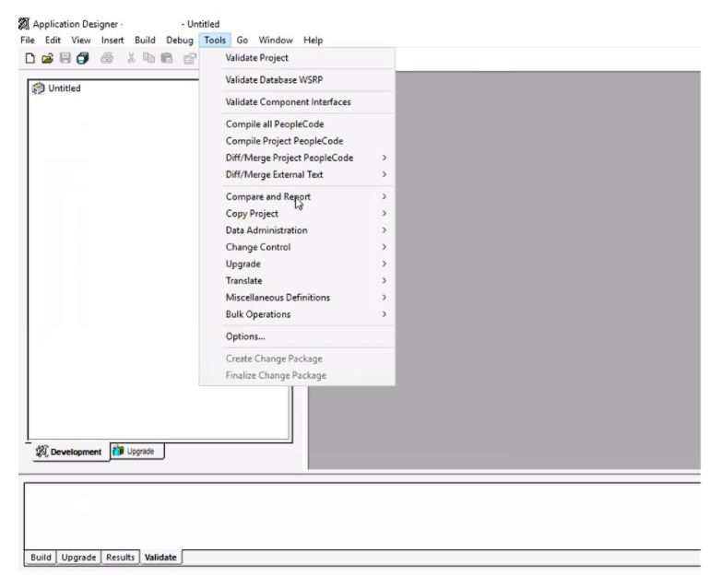The height and width of the screenshot is (588, 710).
Task: Click the disabled Create Change Package entry
Action: click(297, 359)
